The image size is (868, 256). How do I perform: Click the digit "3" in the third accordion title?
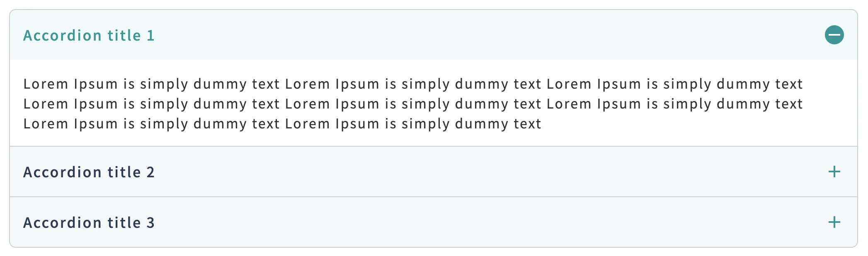tap(150, 223)
